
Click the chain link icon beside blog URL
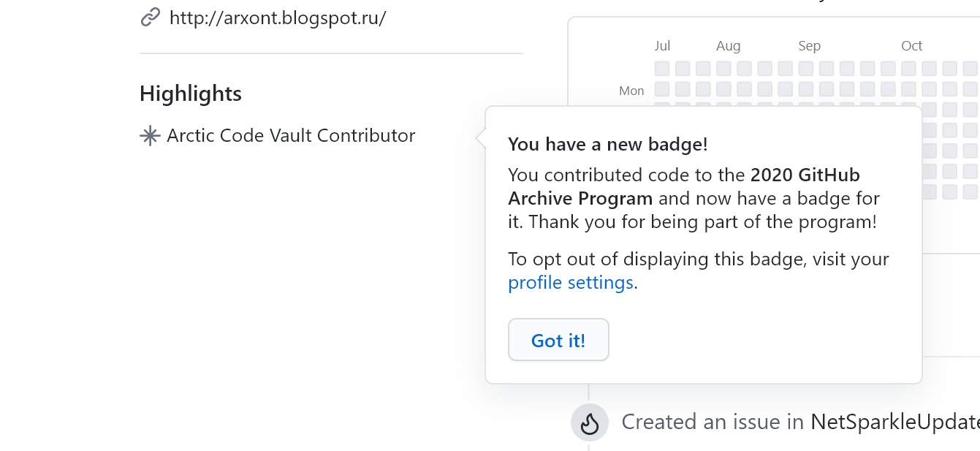point(150,17)
